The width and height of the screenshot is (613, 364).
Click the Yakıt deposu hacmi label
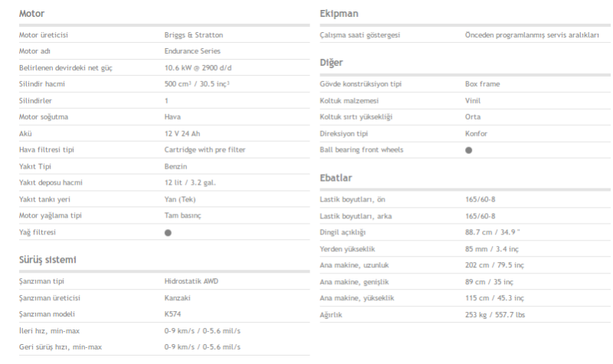tap(51, 182)
